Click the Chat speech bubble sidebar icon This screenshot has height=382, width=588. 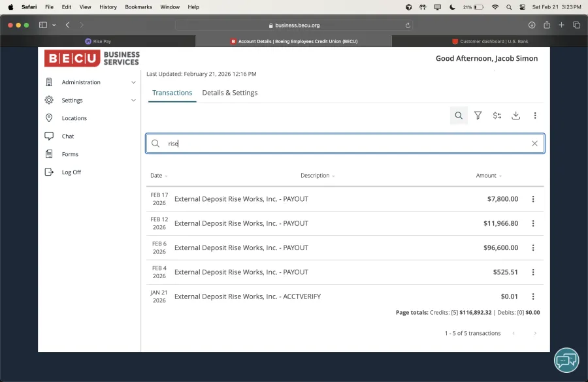pos(49,136)
